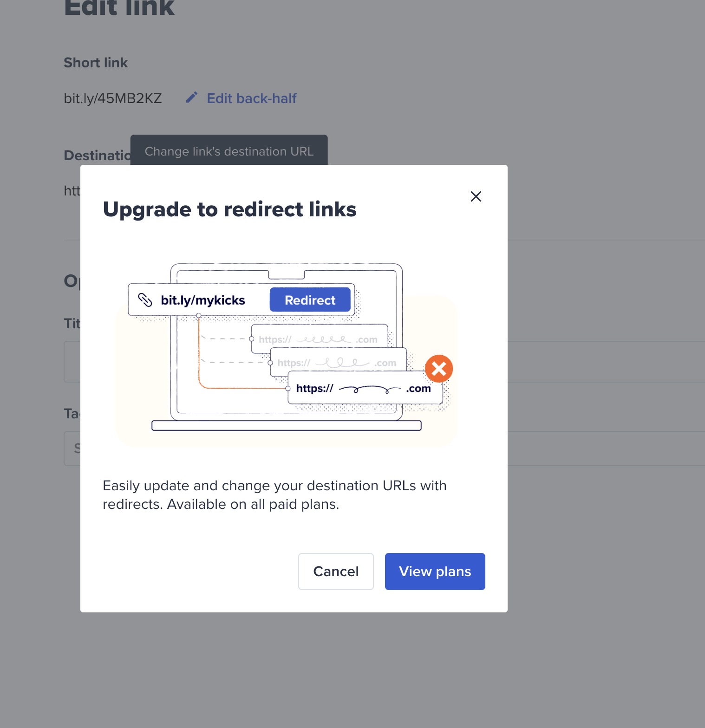The image size is (705, 728).
Task: Close the upgrade dialog with the X
Action: coord(476,196)
